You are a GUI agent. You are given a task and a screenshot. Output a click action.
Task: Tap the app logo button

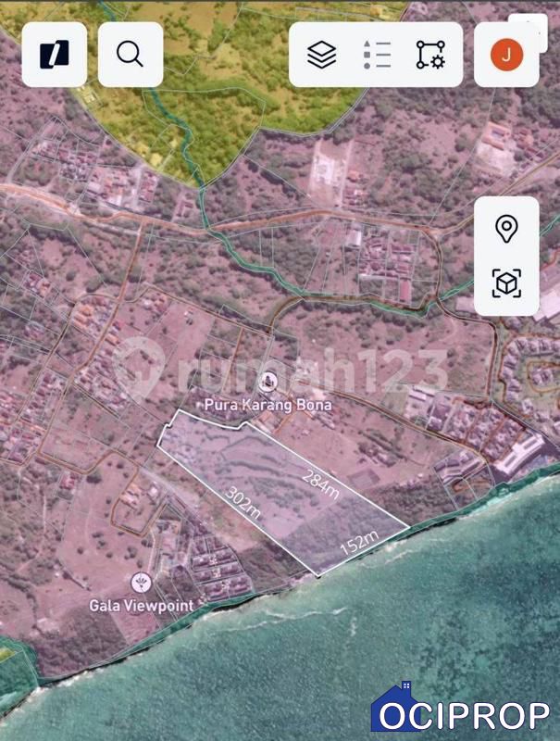[x=55, y=55]
